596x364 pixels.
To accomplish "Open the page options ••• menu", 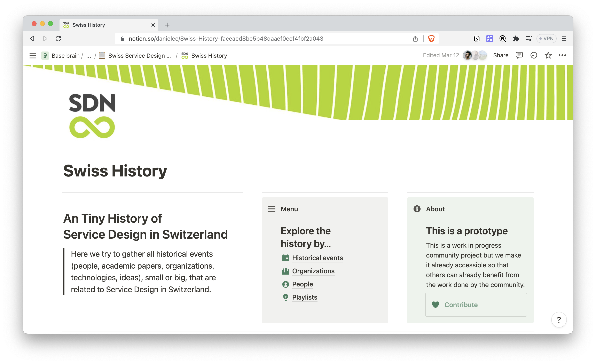I will point(562,55).
